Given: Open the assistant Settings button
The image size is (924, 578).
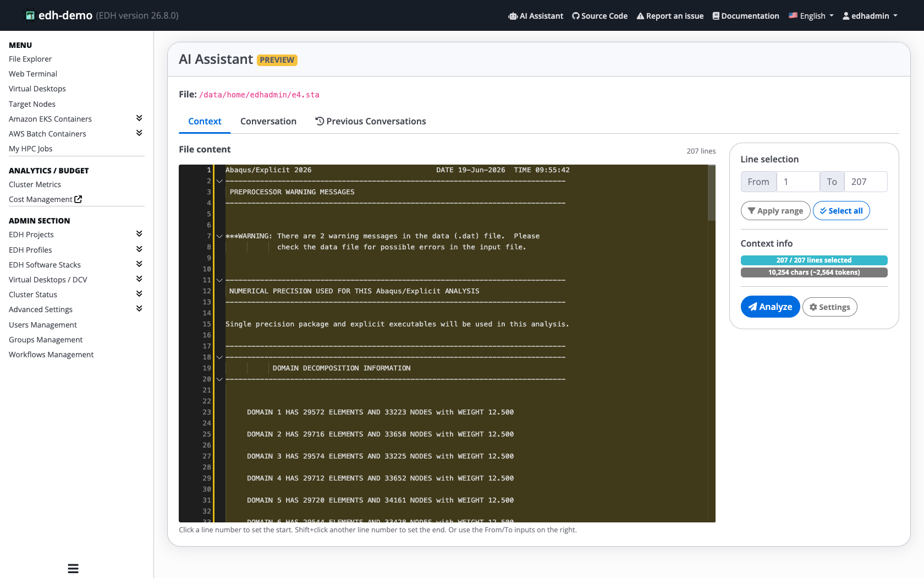Looking at the screenshot, I should tap(829, 307).
